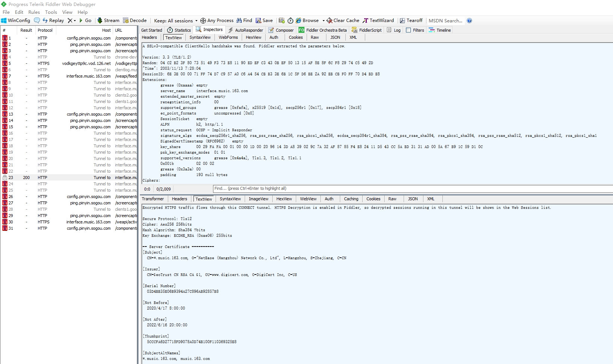Open the Keep: All sessions dropdown
Screen dimensions: 613x364
coord(176,21)
